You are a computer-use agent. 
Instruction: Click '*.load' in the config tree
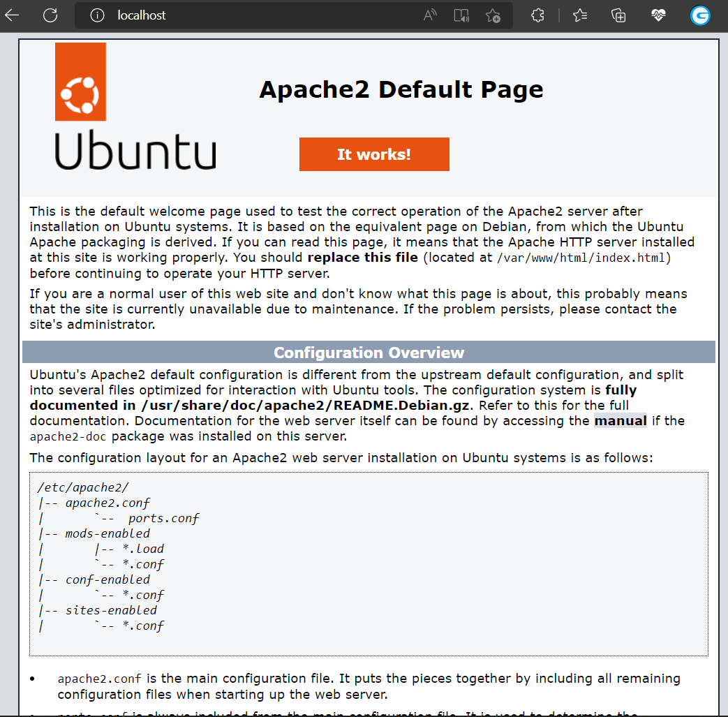[x=143, y=549]
